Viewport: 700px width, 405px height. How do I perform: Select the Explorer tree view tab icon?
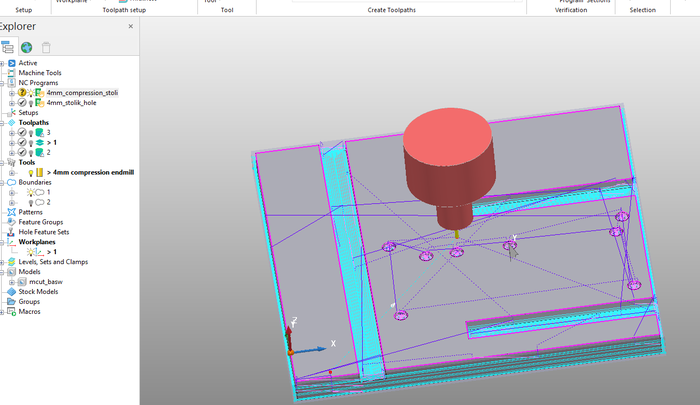[x=7, y=47]
